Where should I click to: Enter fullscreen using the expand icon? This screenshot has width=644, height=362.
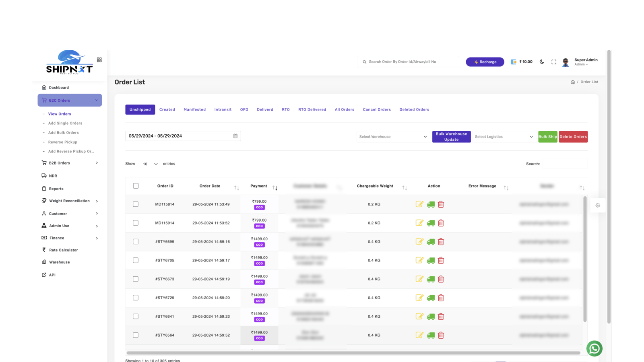[554, 62]
